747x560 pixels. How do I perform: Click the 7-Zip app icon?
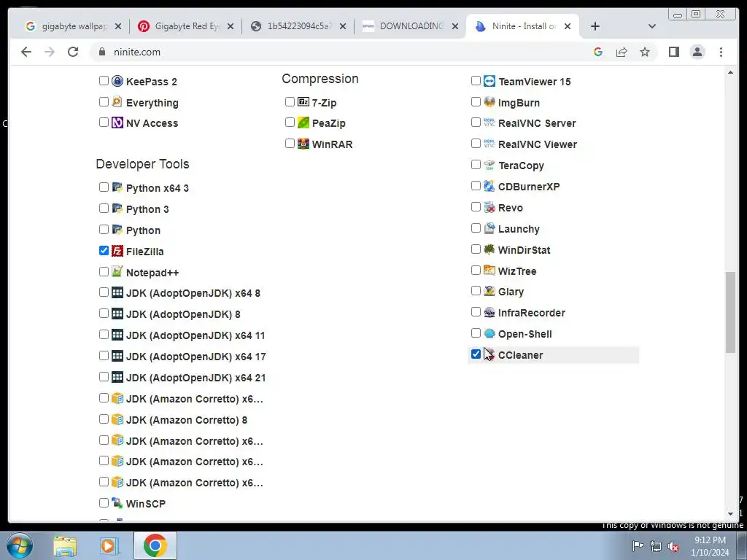303,102
